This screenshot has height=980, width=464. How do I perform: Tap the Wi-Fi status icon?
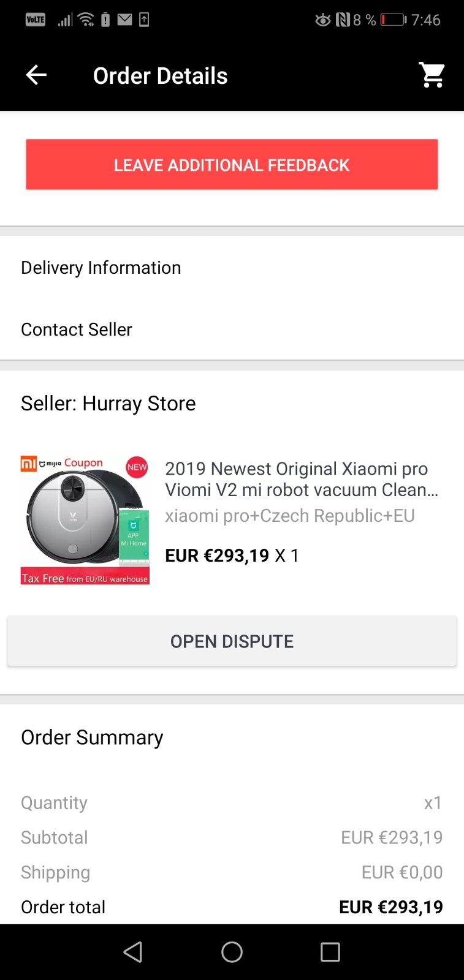click(x=87, y=20)
